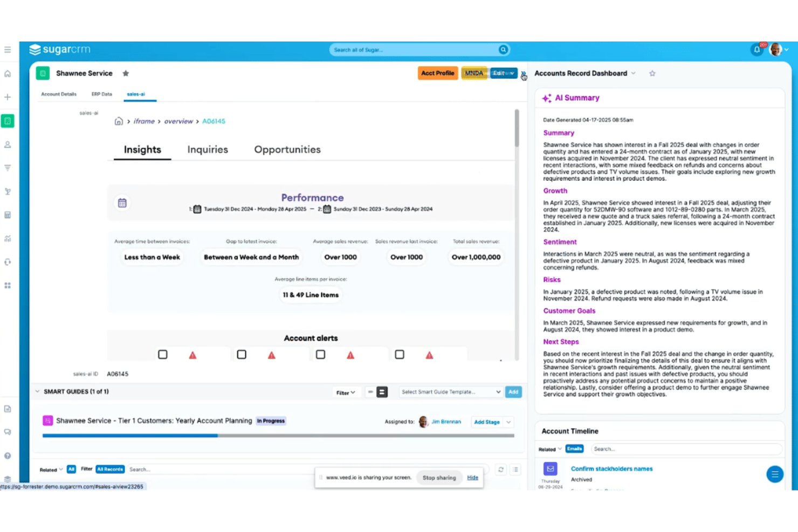The image size is (798, 532).
Task: Select the sales-ai tab
Action: tap(136, 94)
